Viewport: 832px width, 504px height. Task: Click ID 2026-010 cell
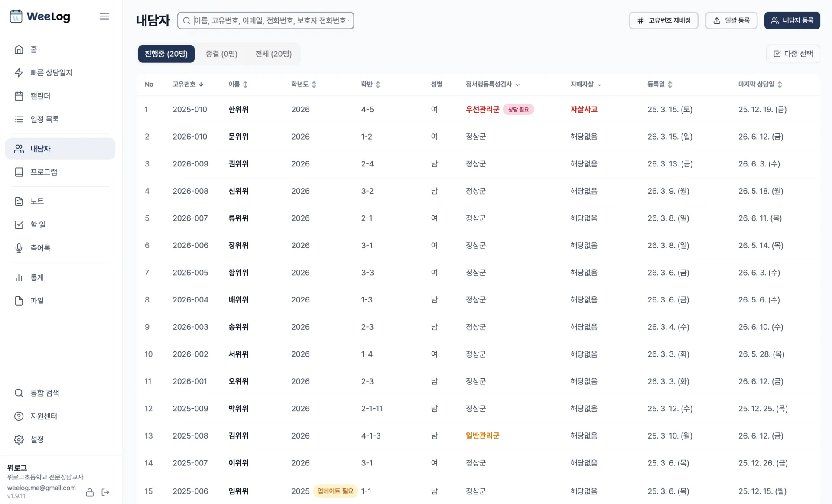click(x=190, y=137)
